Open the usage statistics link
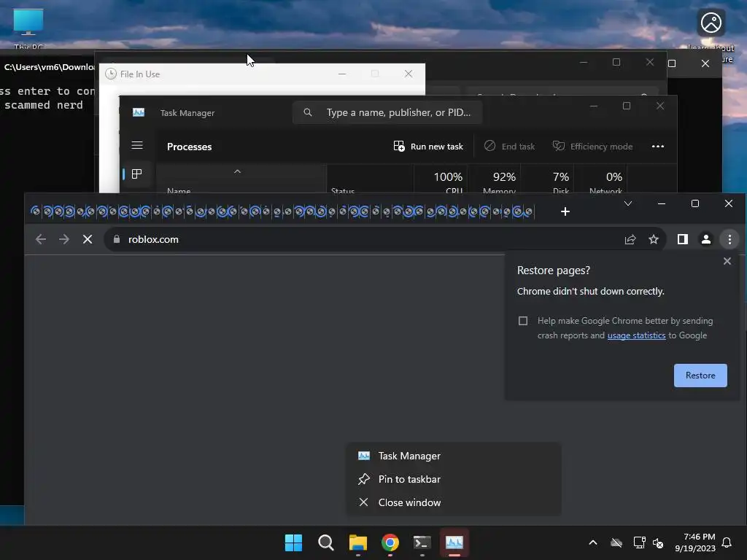This screenshot has height=560, width=747. coord(636,335)
